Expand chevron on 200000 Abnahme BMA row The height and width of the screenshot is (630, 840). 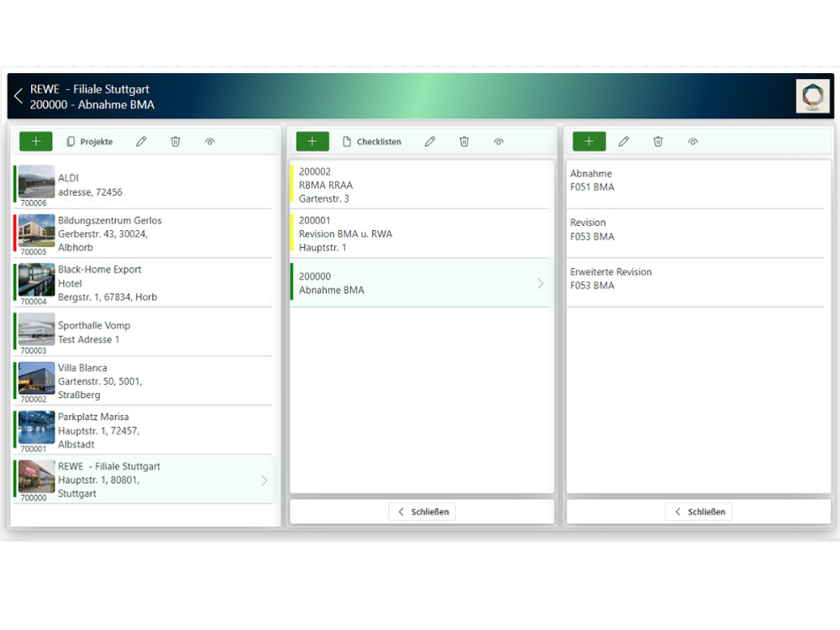pyautogui.click(x=540, y=283)
